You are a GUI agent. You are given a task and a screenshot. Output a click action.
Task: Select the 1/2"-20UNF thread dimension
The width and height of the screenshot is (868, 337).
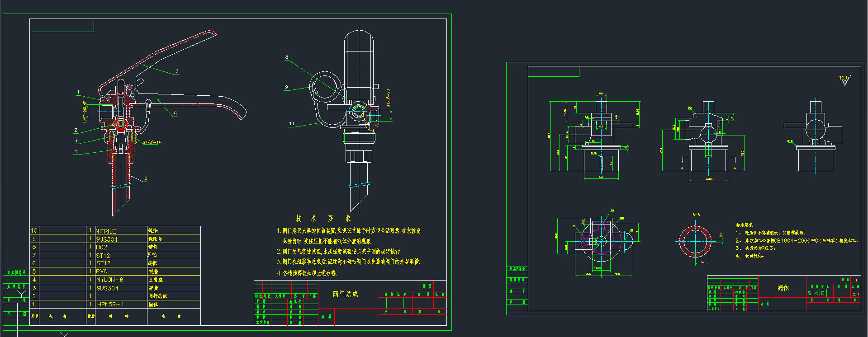coord(85,112)
